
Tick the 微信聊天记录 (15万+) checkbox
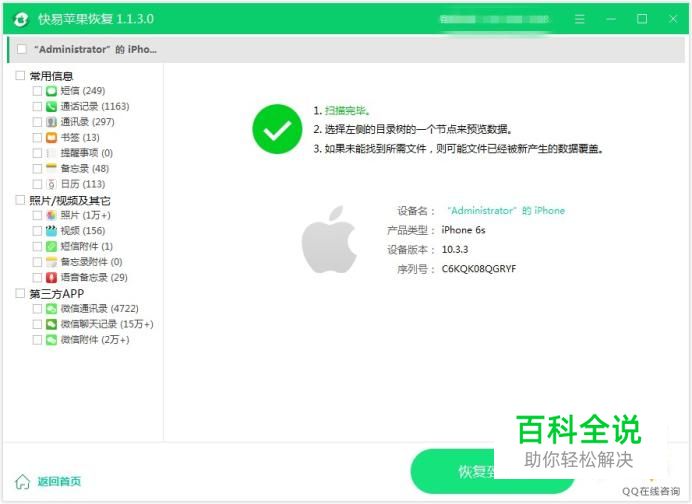click(x=37, y=324)
